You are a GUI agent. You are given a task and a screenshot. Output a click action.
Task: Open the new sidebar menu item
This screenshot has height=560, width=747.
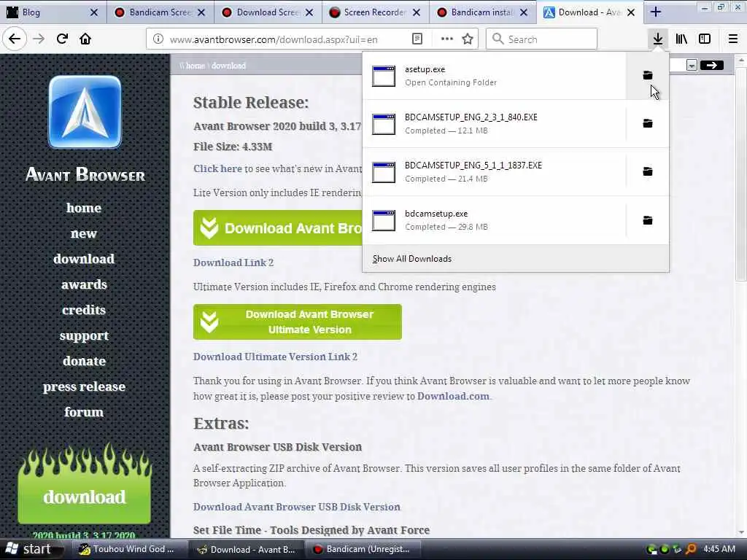(84, 233)
